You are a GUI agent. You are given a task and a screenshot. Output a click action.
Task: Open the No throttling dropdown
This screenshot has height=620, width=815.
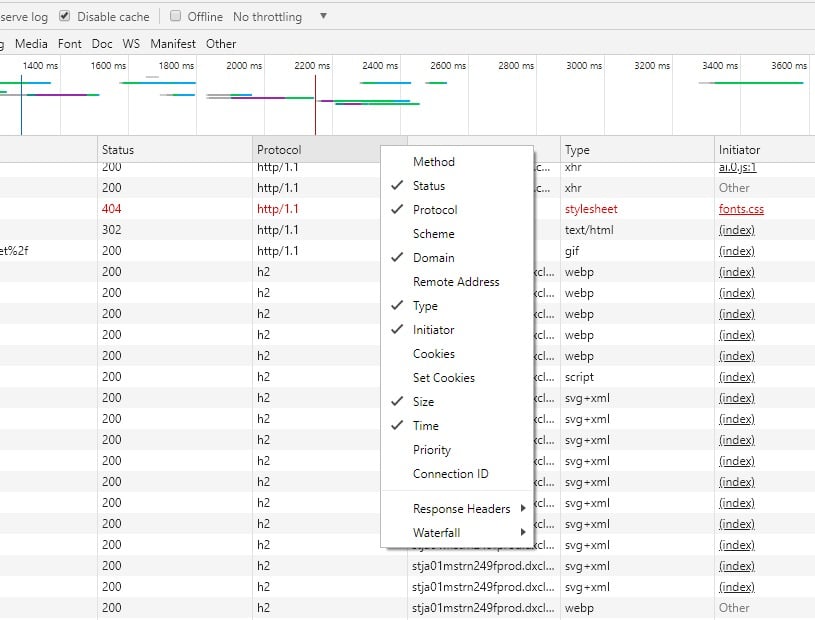280,17
